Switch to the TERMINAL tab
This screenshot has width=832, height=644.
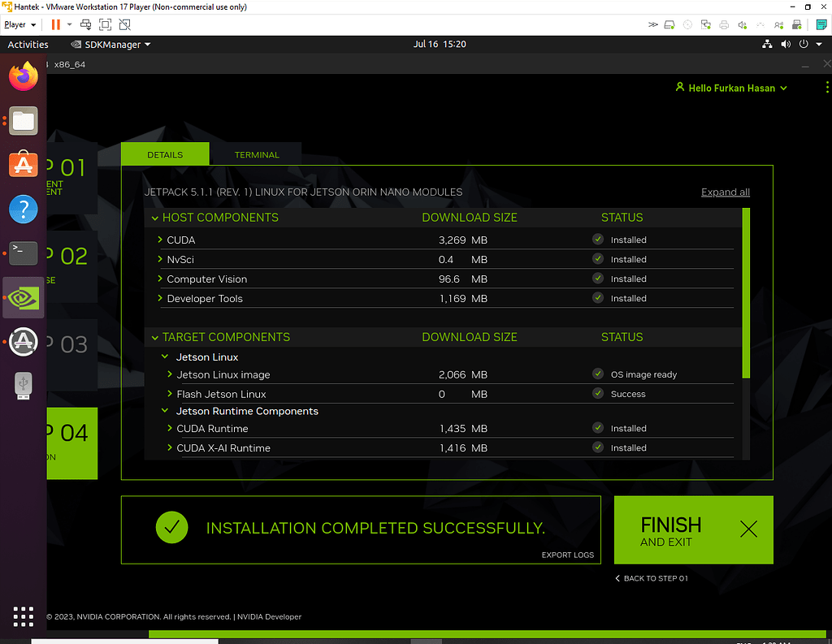click(x=257, y=154)
